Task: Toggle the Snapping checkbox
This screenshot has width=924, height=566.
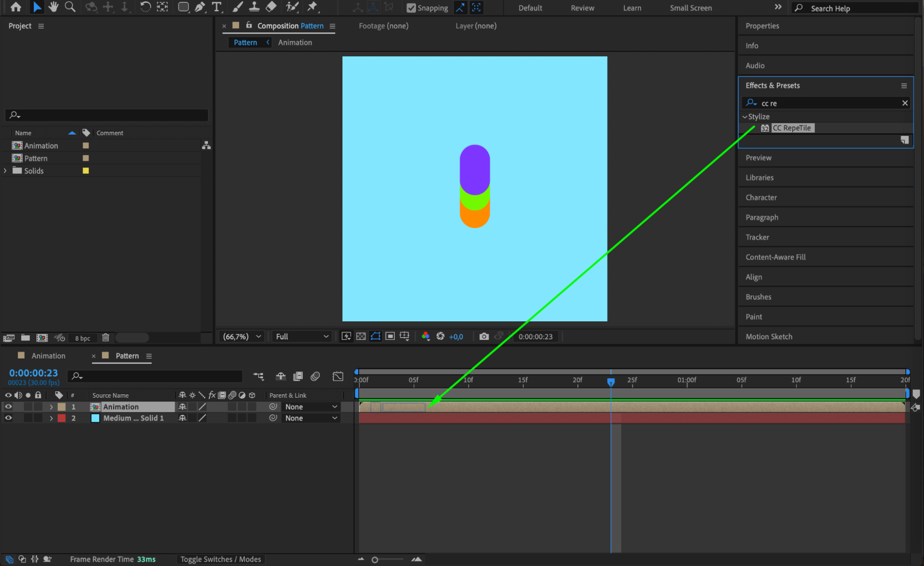Action: (x=411, y=8)
